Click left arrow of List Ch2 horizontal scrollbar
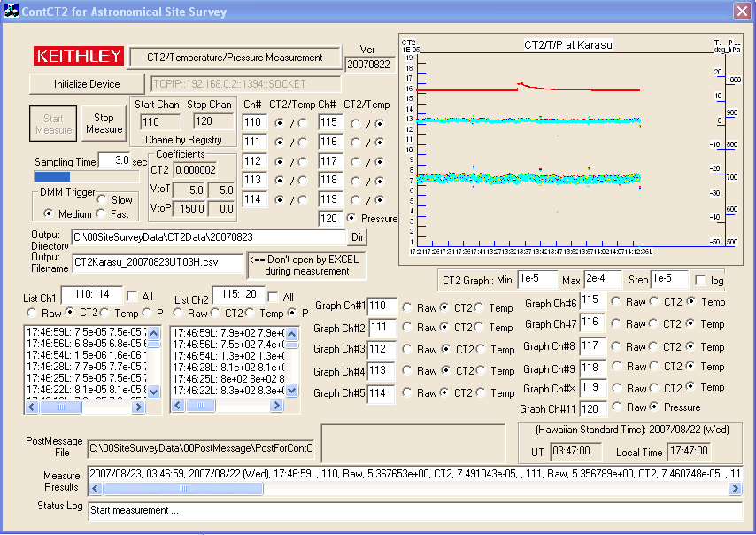Image resolution: width=756 pixels, height=535 pixels. [176, 406]
